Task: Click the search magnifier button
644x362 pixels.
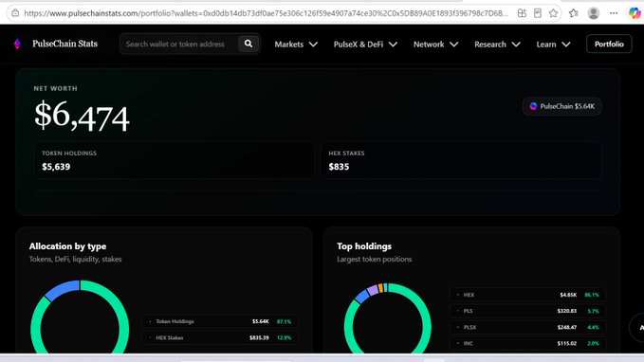Action: (x=248, y=44)
